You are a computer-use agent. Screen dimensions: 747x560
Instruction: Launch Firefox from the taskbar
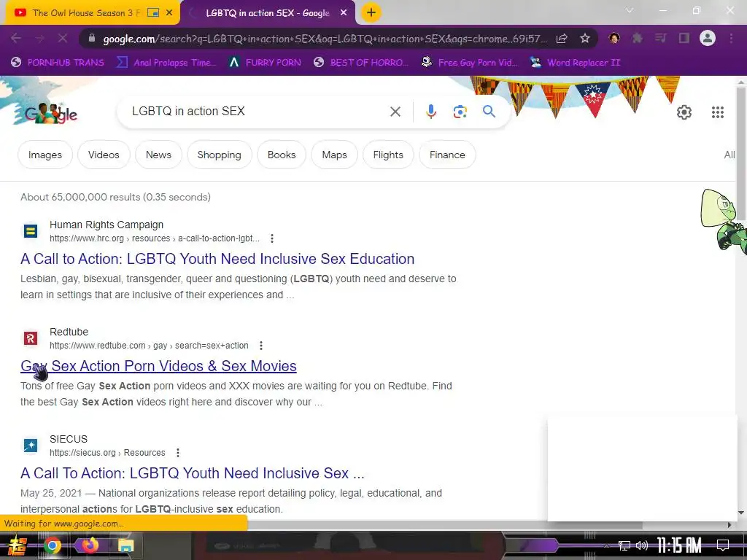(90, 545)
